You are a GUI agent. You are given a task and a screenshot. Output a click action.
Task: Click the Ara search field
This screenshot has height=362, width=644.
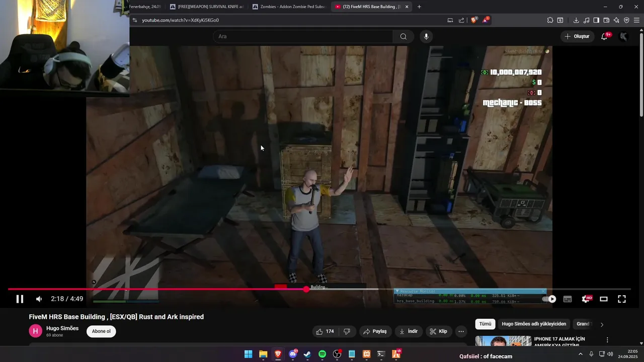pos(303,36)
